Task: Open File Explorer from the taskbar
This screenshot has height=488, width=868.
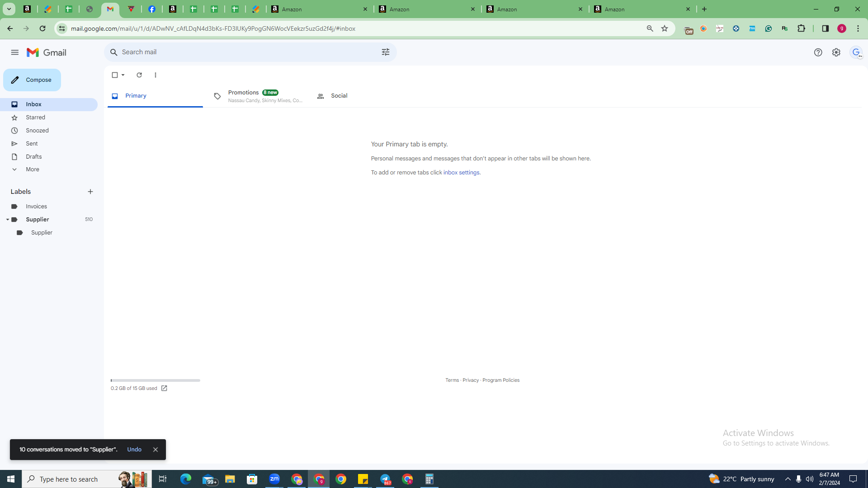Action: click(230, 479)
